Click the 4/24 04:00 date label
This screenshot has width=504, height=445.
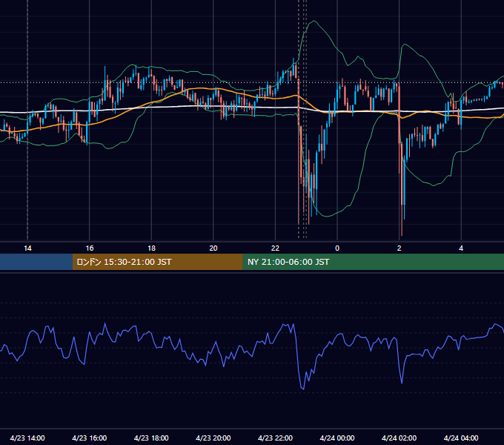pyautogui.click(x=461, y=438)
